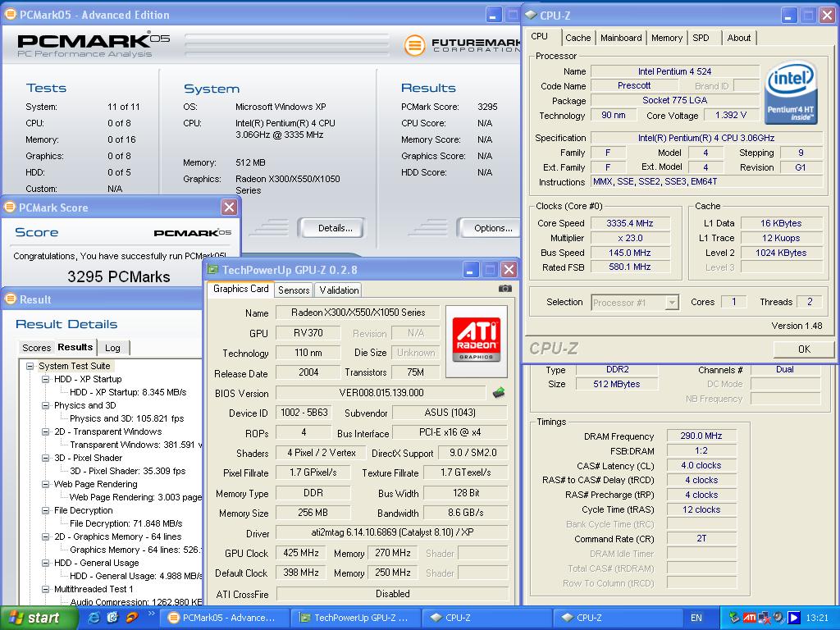Collapse the 2D - Transparent Windows node
The width and height of the screenshot is (840, 630).
point(46,431)
